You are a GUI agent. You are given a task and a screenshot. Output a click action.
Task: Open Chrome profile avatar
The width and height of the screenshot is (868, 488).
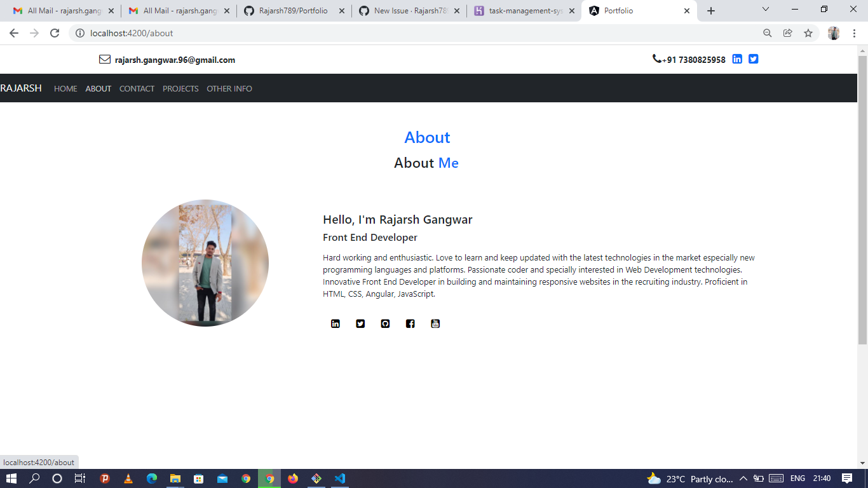point(834,33)
